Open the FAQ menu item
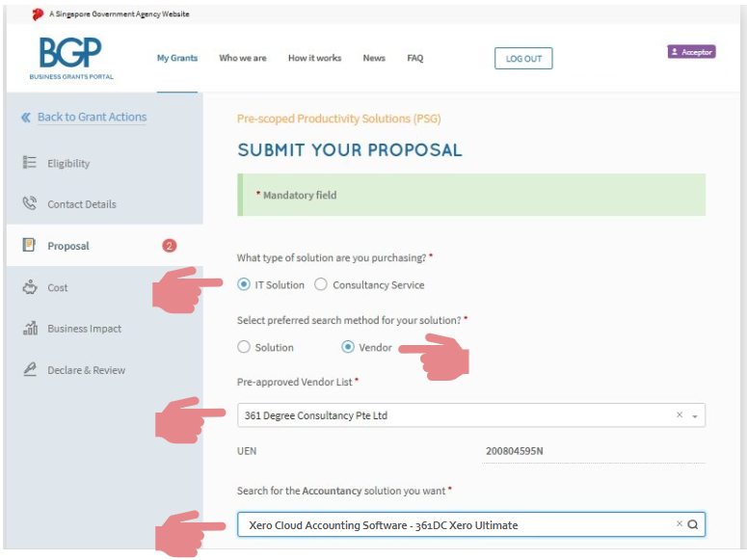747x560 pixels. pos(415,58)
